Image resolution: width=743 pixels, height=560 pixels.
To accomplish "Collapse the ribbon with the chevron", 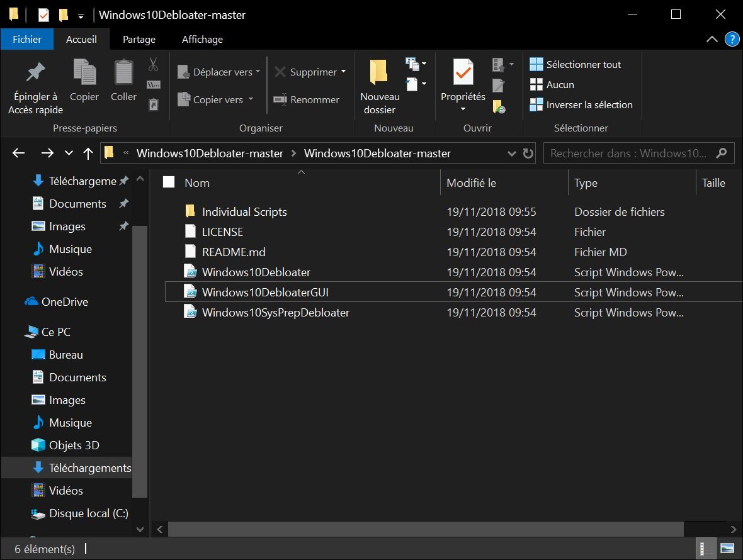I will coord(712,39).
